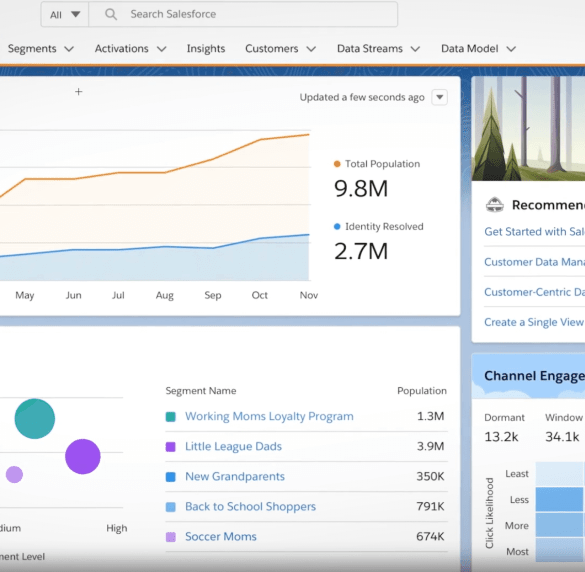This screenshot has height=572, width=585.
Task: Open the Customers tab
Action: coord(272,49)
